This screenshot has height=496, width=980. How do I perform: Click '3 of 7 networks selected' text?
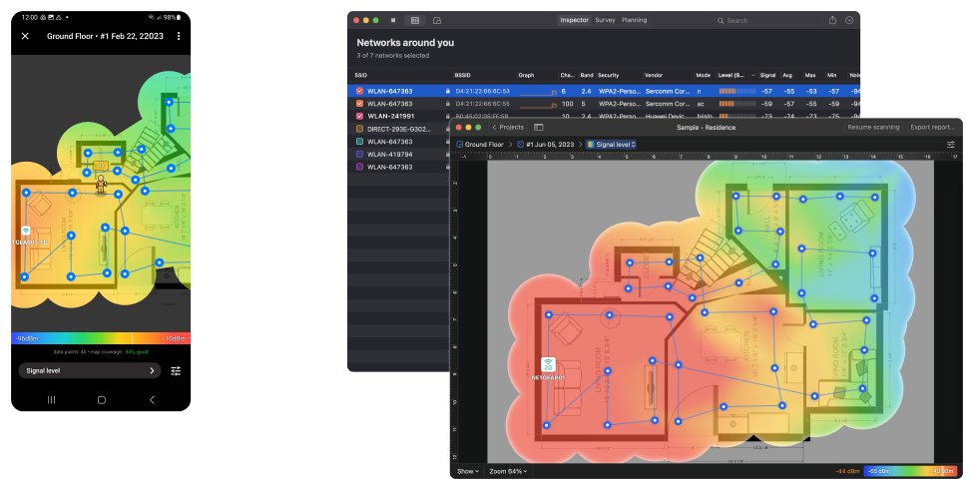tap(392, 56)
